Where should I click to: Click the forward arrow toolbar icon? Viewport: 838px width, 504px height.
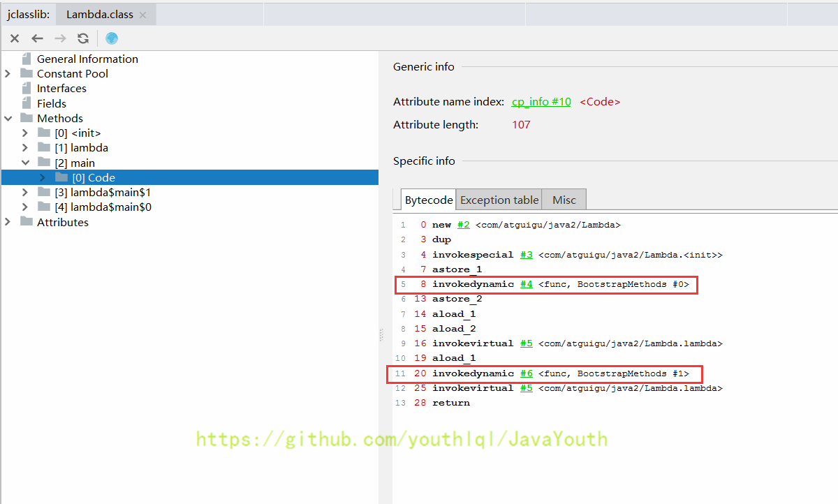[60, 38]
